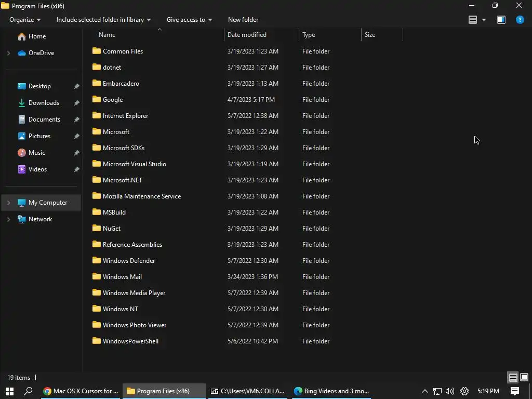532x399 pixels.
Task: Expand the Network tree node
Action: pyautogui.click(x=9, y=219)
